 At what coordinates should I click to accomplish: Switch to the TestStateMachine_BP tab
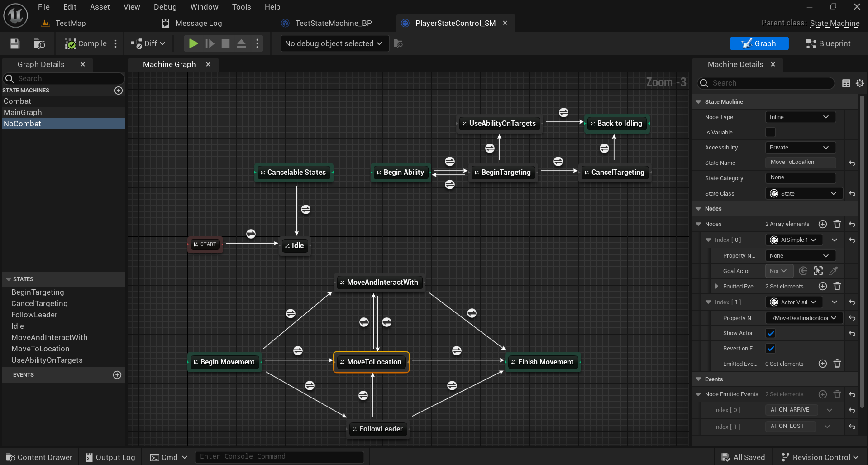tap(333, 23)
